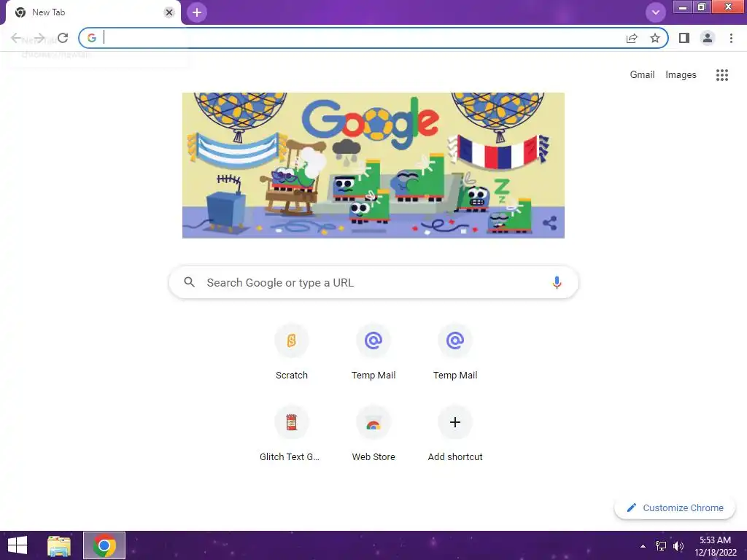Image resolution: width=747 pixels, height=560 pixels.
Task: Open the Gmail link
Action: (x=642, y=75)
